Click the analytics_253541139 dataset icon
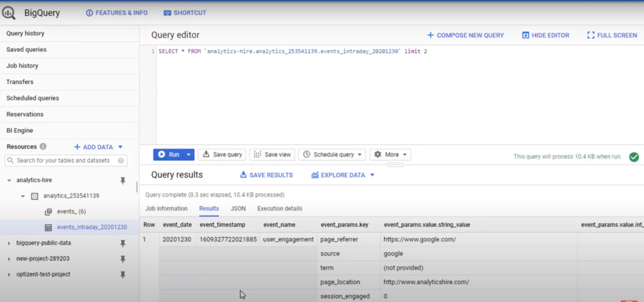Screen dimensions: 644x302 tap(35, 196)
